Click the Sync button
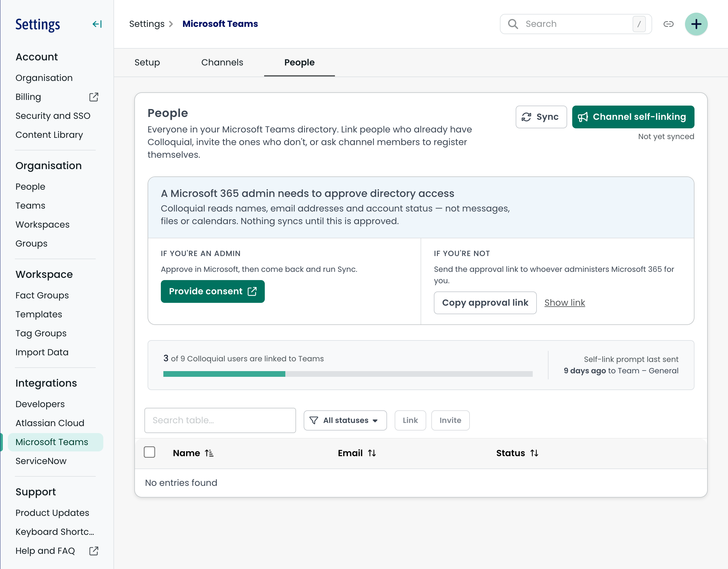 coord(541,117)
